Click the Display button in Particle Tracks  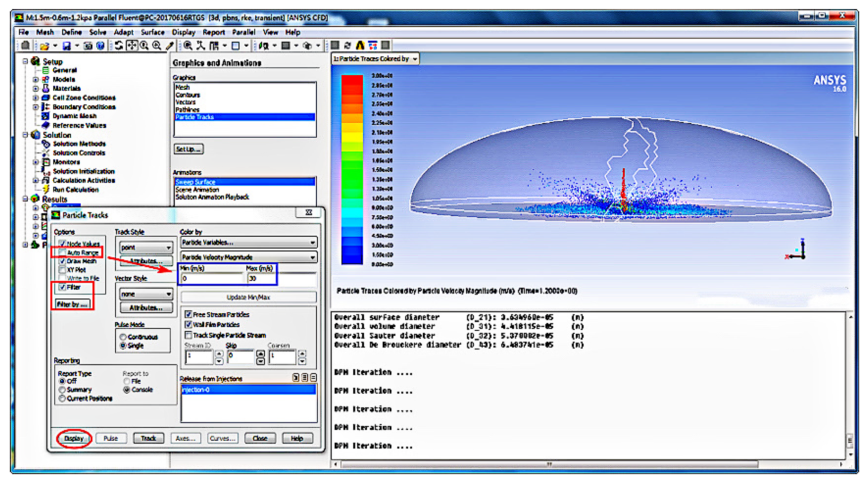[74, 438]
